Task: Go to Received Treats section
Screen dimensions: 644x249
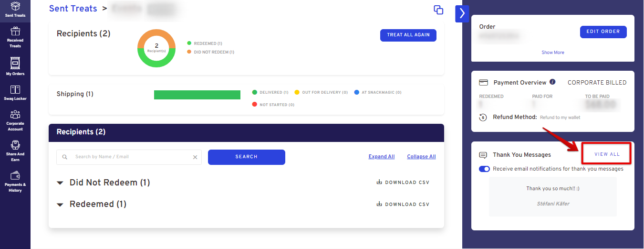Action: click(15, 37)
